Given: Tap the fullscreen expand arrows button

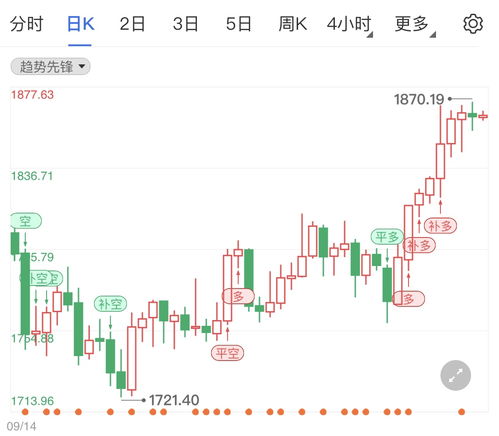Looking at the screenshot, I should tap(455, 375).
